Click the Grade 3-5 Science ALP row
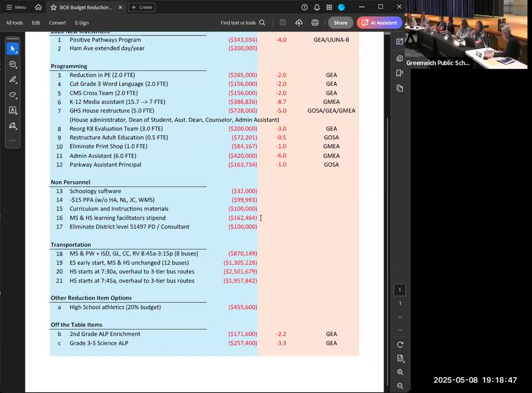 coord(99,343)
